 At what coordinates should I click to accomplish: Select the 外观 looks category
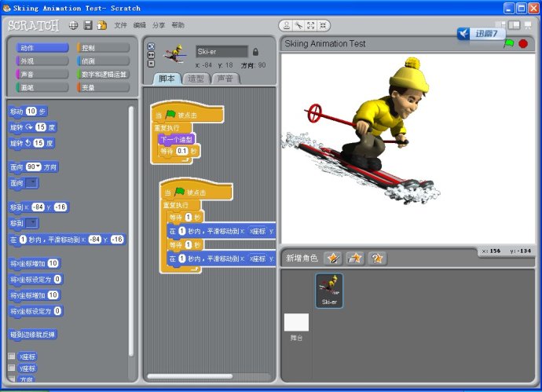[42, 60]
